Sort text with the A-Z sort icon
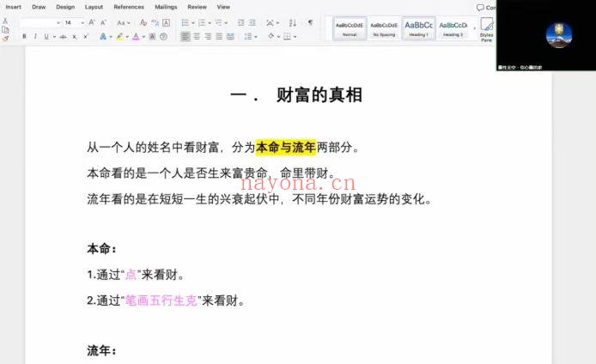 pos(293,23)
